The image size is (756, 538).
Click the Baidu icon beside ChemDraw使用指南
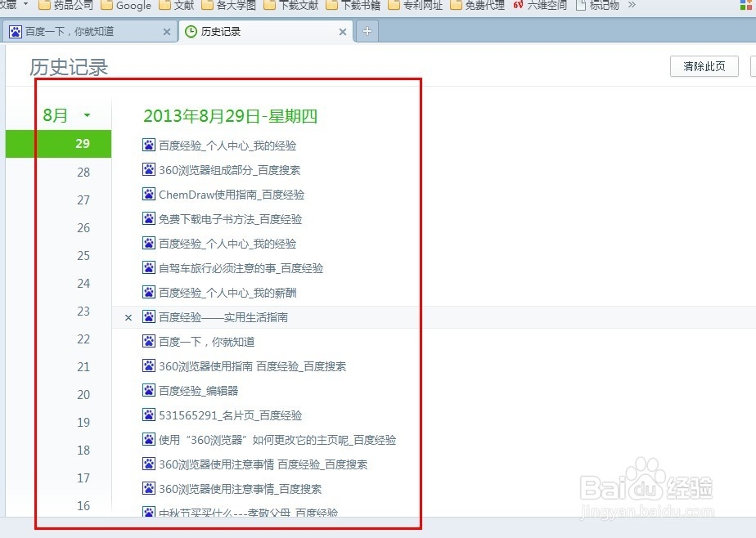(x=149, y=194)
